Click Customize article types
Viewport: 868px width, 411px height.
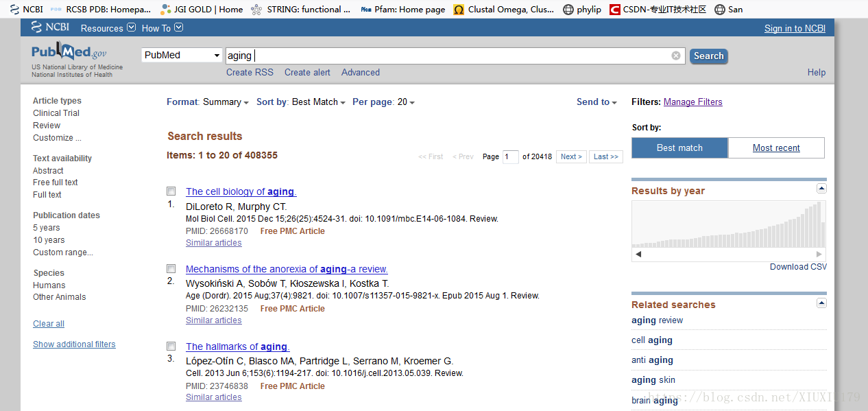57,138
